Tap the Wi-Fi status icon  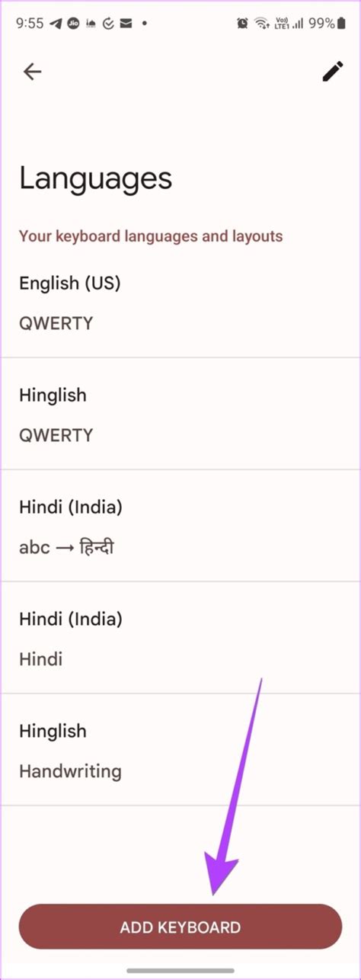[x=262, y=24]
